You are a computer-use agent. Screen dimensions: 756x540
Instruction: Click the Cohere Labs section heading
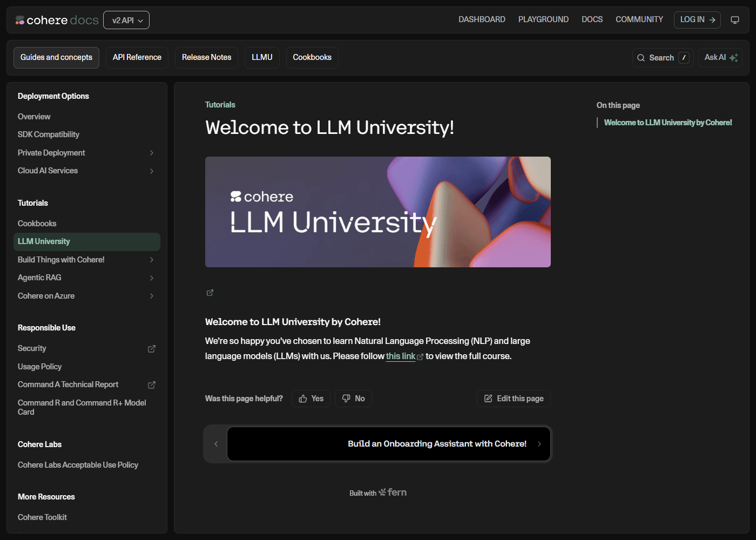point(39,444)
